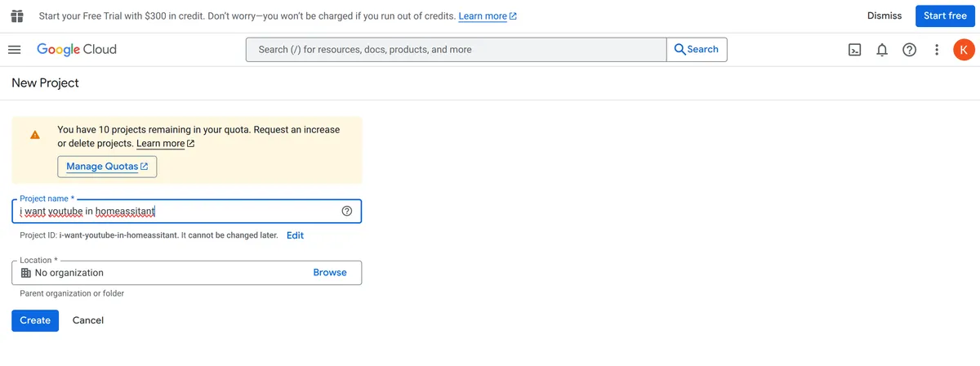
Task: Click the New Project page heading
Action: (x=45, y=83)
